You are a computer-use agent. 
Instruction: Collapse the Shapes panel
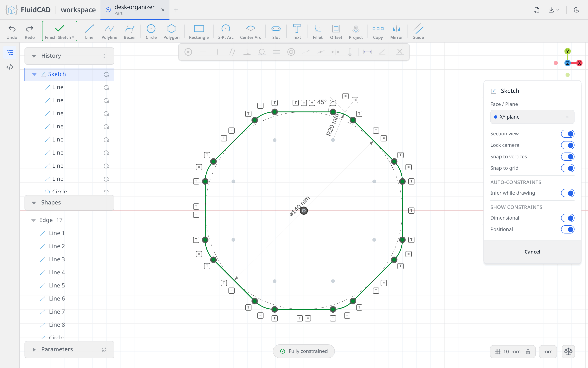click(x=34, y=203)
